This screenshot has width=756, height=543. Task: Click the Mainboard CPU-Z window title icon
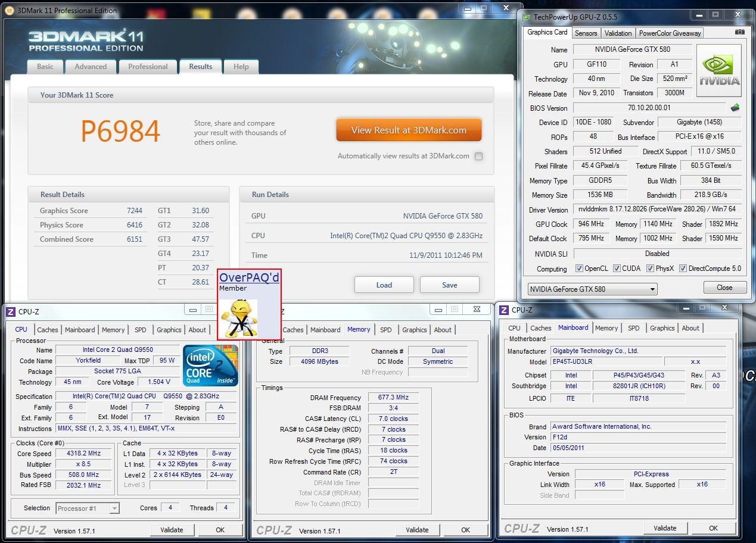504,310
